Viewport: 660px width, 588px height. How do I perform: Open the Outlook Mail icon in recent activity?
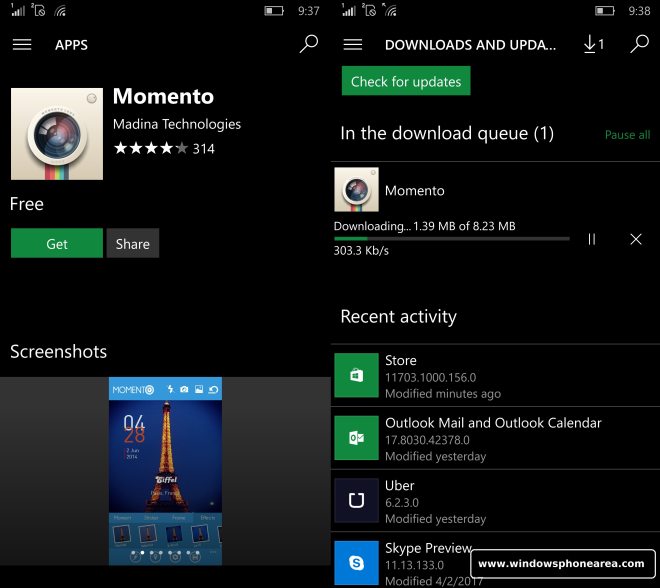pyautogui.click(x=357, y=438)
